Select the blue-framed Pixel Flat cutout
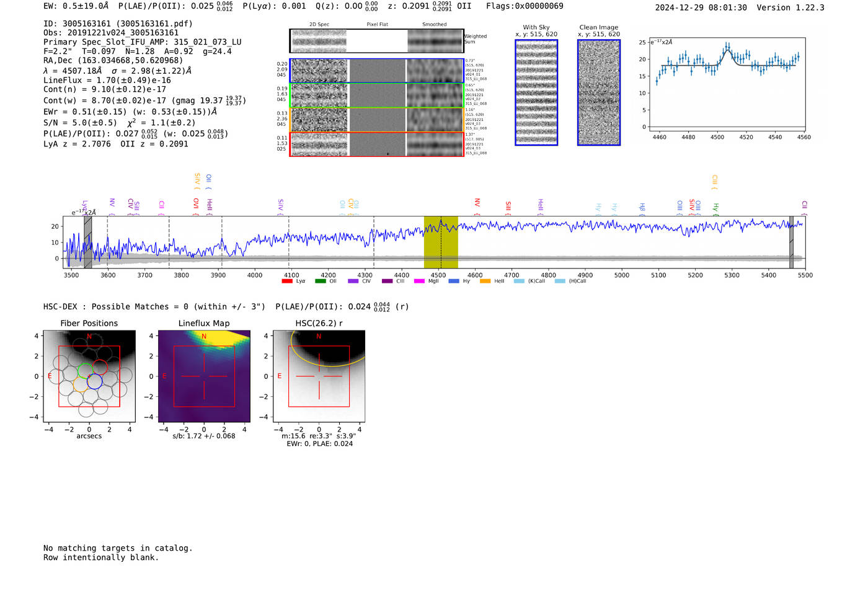Image resolution: width=868 pixels, height=591 pixels. coord(377,71)
